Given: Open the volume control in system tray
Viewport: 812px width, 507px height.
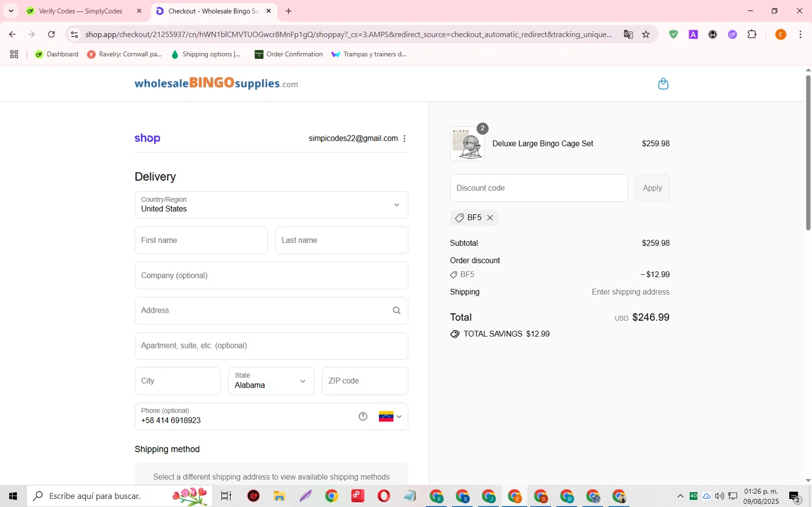Looking at the screenshot, I should coord(719,496).
